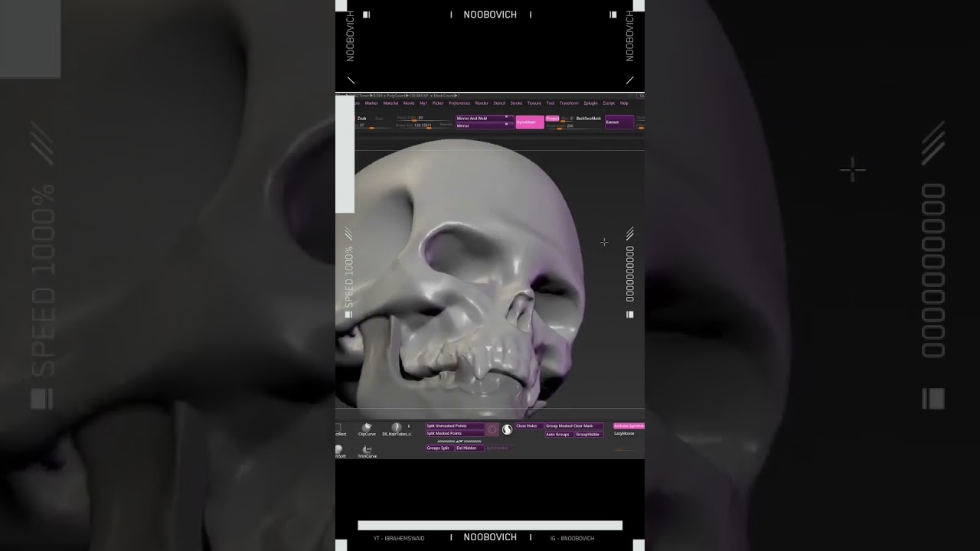Click the Groups Split button
Image resolution: width=980 pixels, height=551 pixels.
click(x=439, y=448)
